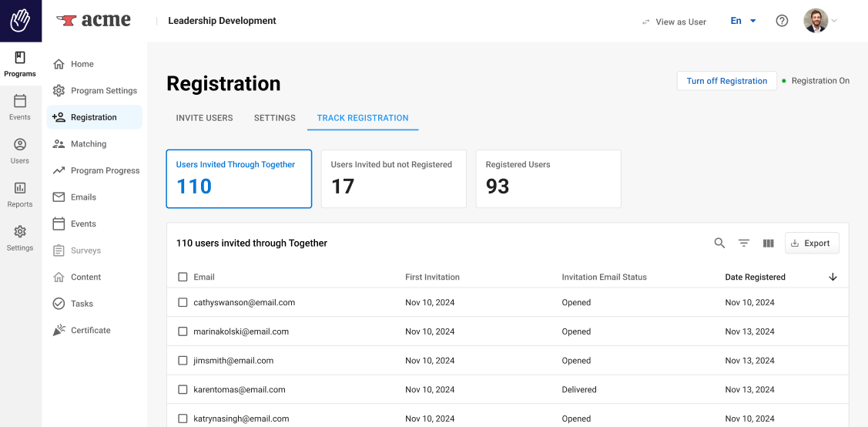868x427 pixels.
Task: Open the En language dropdown
Action: pos(743,21)
